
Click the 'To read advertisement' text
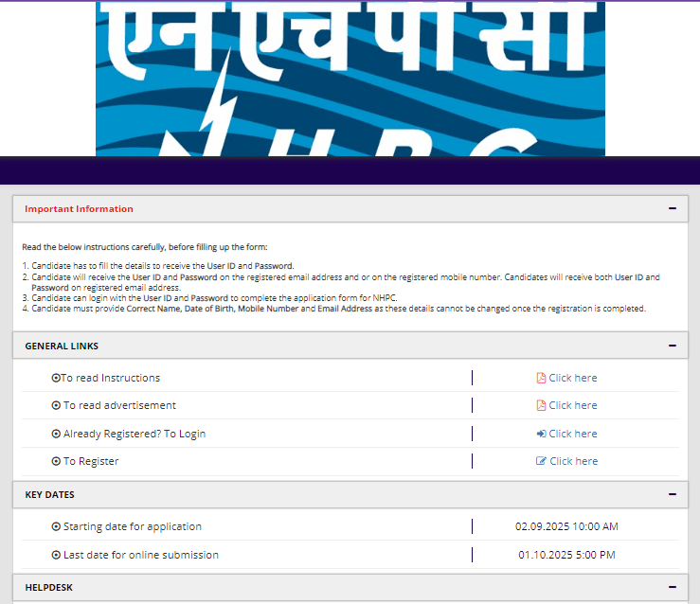(x=119, y=405)
